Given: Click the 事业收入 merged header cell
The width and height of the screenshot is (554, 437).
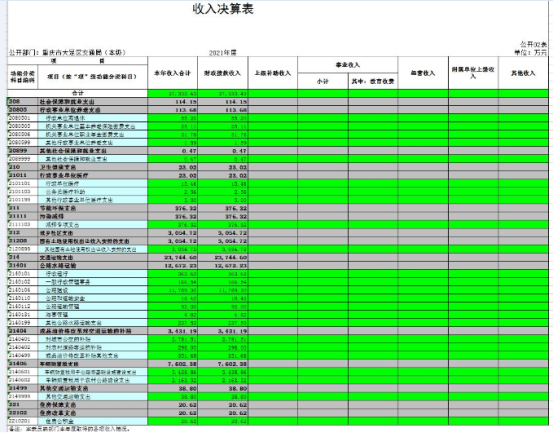Looking at the screenshot, I should (348, 65).
